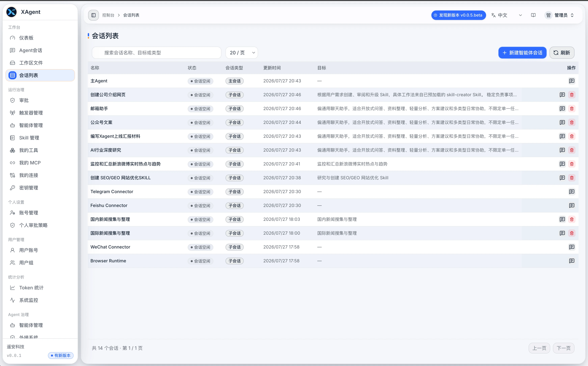Click the 更新时间 column header
The width and height of the screenshot is (588, 366).
coord(272,68)
